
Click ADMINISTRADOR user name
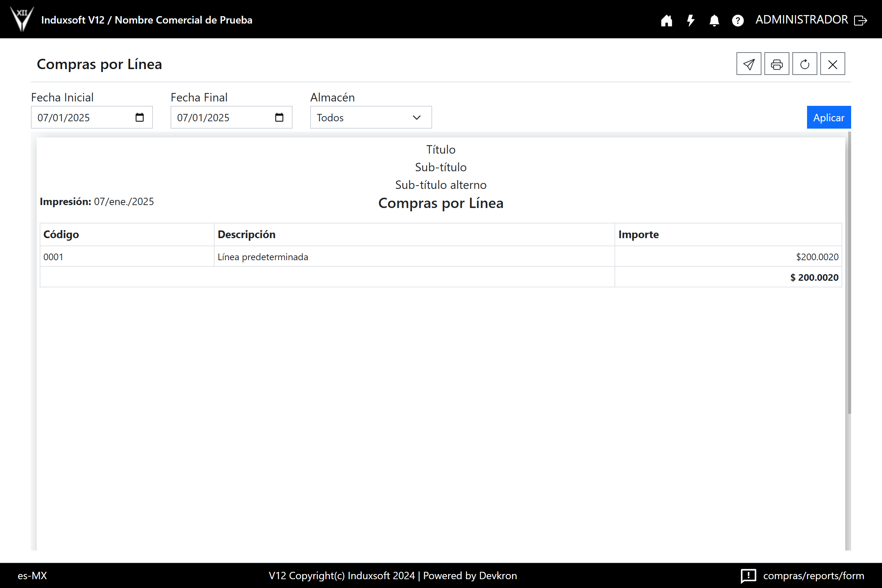click(802, 19)
